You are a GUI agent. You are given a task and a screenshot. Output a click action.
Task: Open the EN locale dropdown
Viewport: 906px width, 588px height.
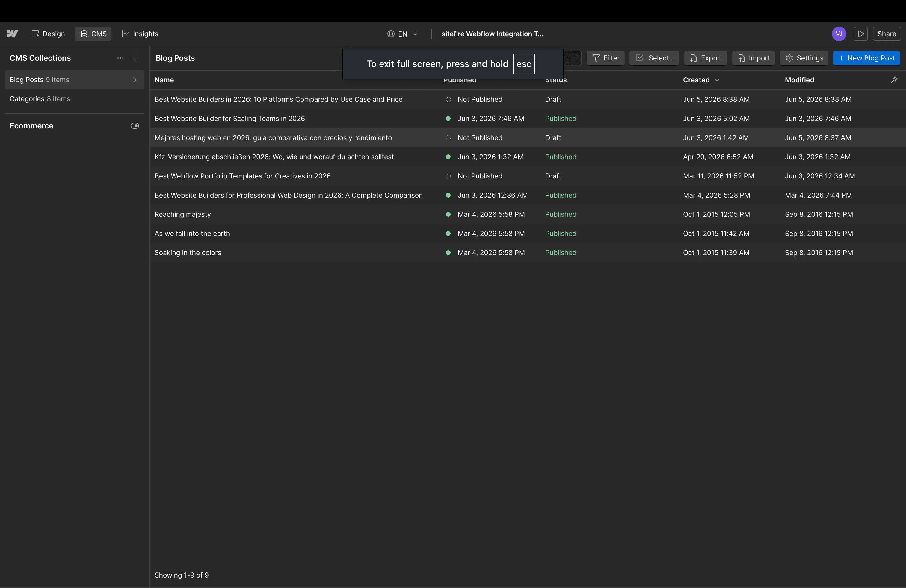tap(402, 34)
